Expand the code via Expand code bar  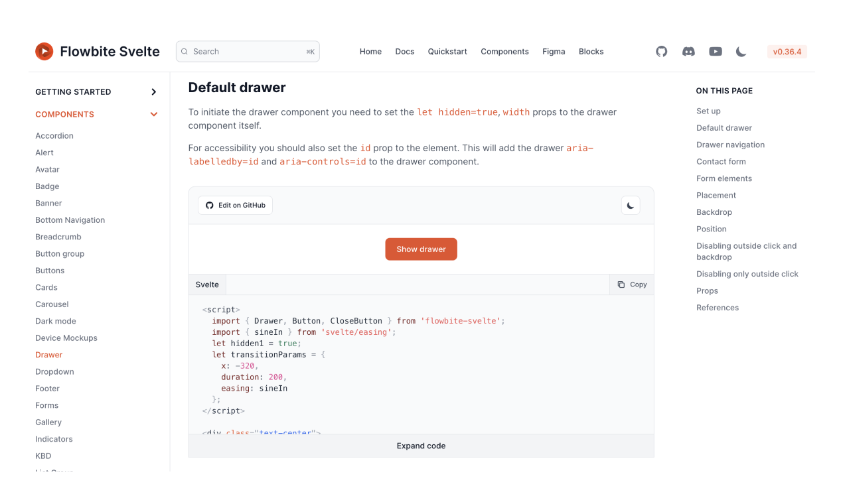tap(421, 446)
